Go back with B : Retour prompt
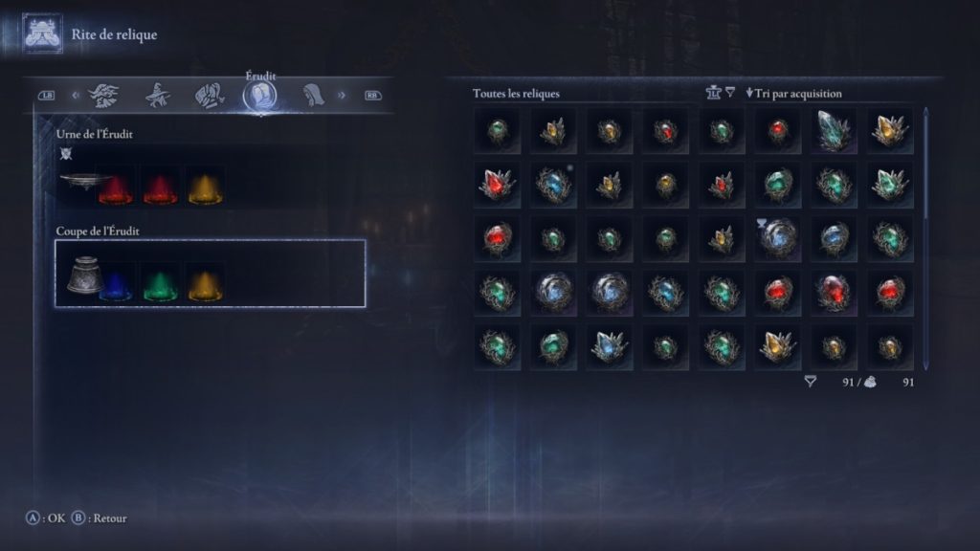980x551 pixels. (99, 518)
